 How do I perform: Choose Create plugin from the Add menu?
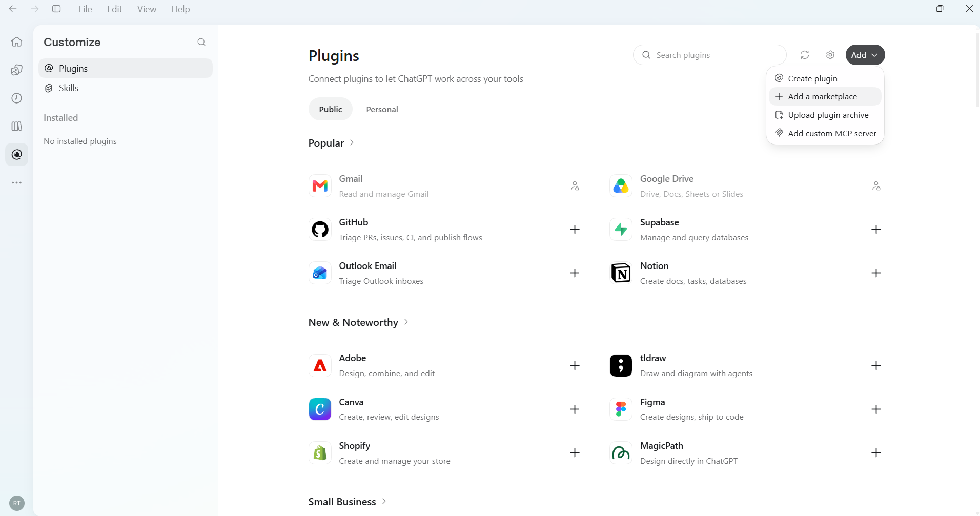point(825,78)
